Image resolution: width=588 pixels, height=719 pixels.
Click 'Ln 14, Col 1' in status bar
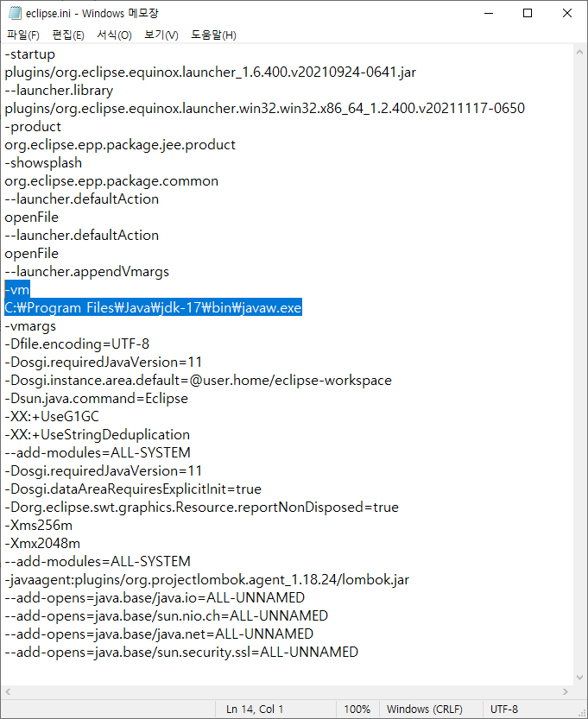point(255,709)
